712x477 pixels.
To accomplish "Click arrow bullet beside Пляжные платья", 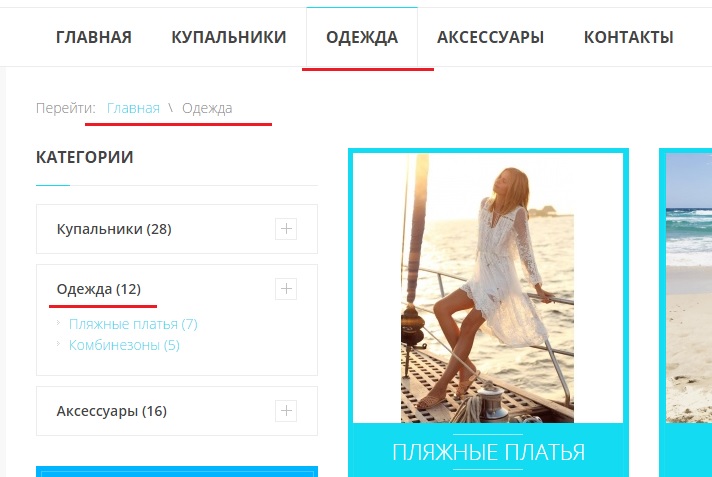I will click(x=59, y=323).
